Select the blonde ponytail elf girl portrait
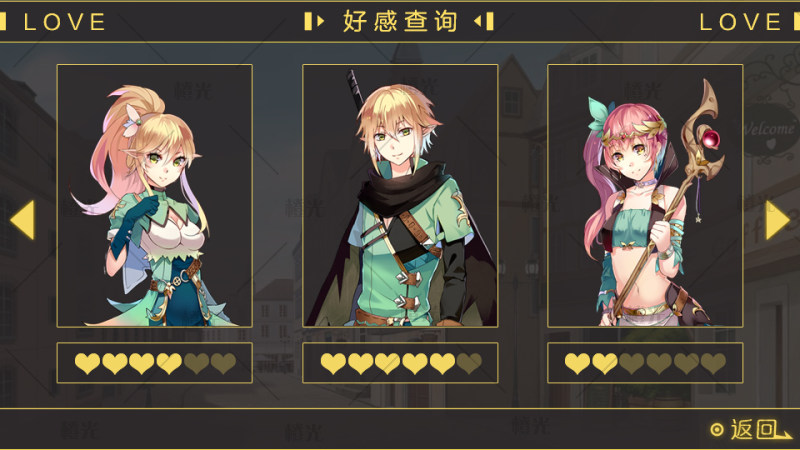Image resolution: width=800 pixels, height=450 pixels. [155, 196]
